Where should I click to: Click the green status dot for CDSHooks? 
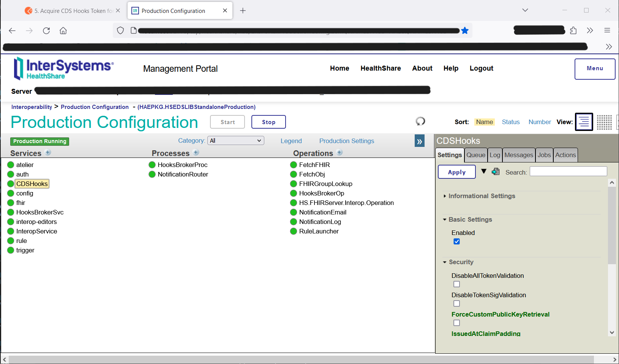pyautogui.click(x=11, y=184)
